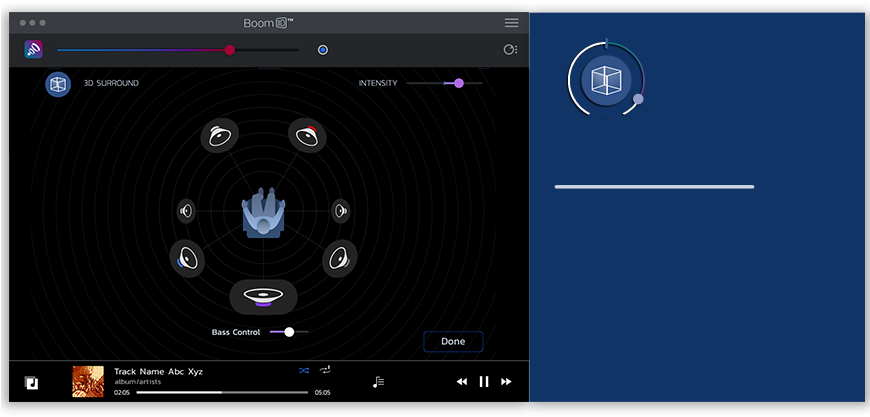The width and height of the screenshot is (870, 417).
Task: Click the Track Name Abc Xyz title
Action: click(158, 372)
